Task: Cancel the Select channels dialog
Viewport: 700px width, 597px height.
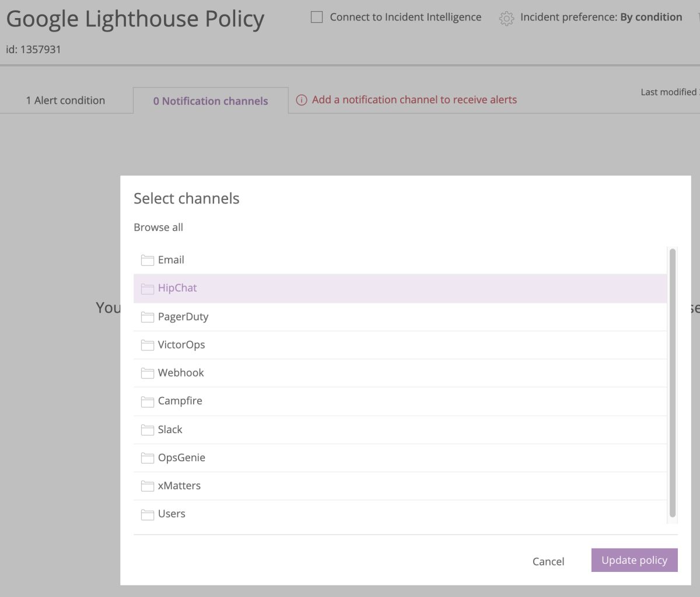Action: click(548, 561)
